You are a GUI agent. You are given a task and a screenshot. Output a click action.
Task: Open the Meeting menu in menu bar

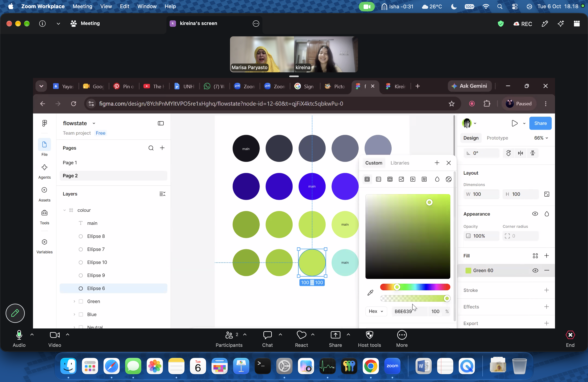[x=83, y=6]
